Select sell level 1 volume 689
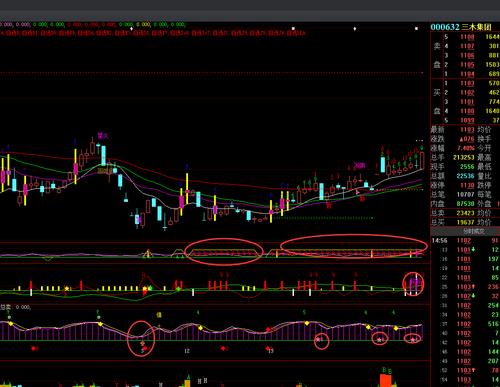This screenshot has width=500, height=387. click(x=494, y=74)
